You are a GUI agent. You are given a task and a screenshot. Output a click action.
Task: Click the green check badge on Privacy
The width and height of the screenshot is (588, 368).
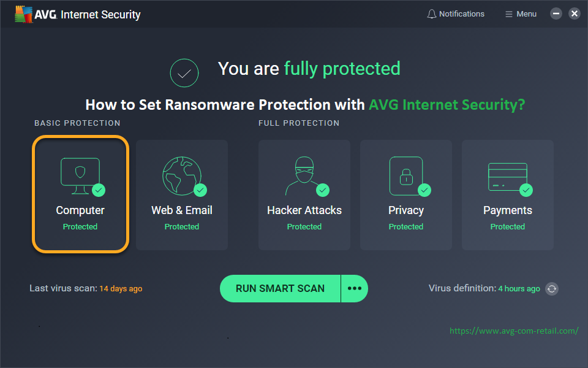[x=424, y=190]
